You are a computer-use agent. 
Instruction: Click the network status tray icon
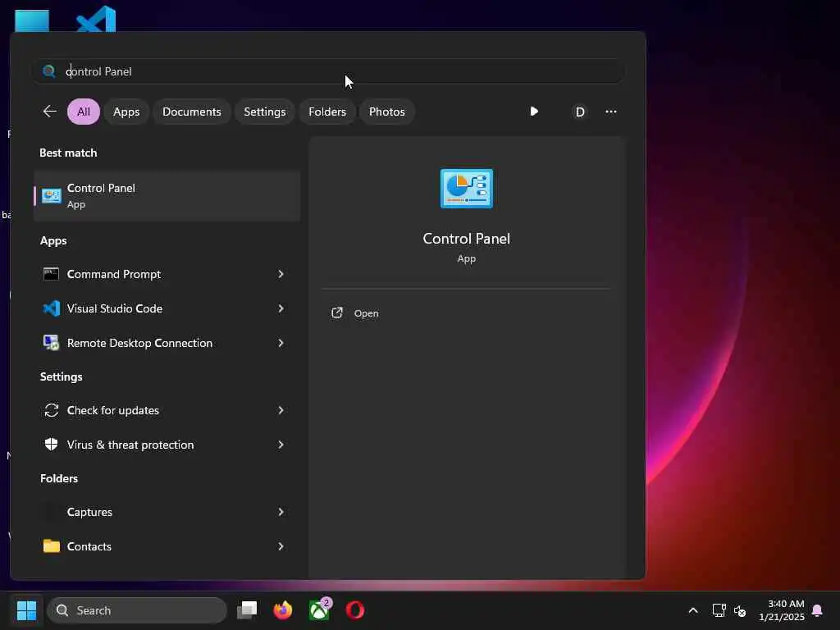coord(719,610)
